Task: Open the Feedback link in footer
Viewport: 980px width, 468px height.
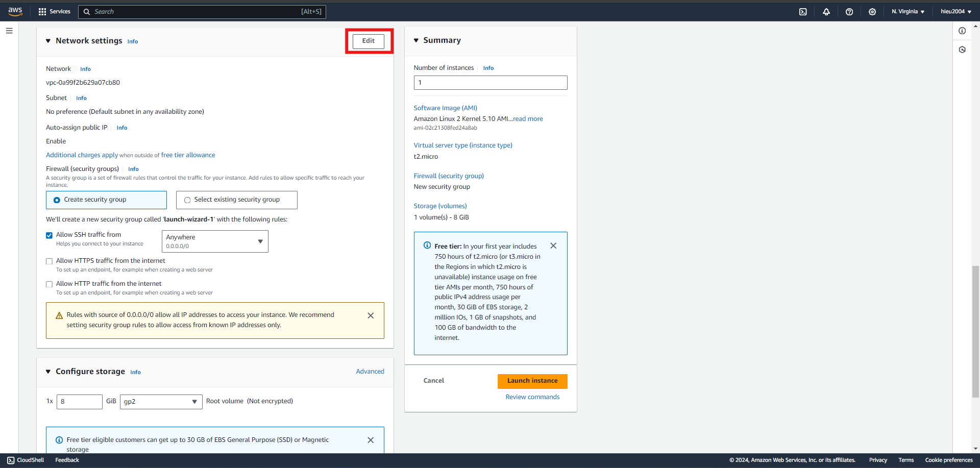Action: 67,460
